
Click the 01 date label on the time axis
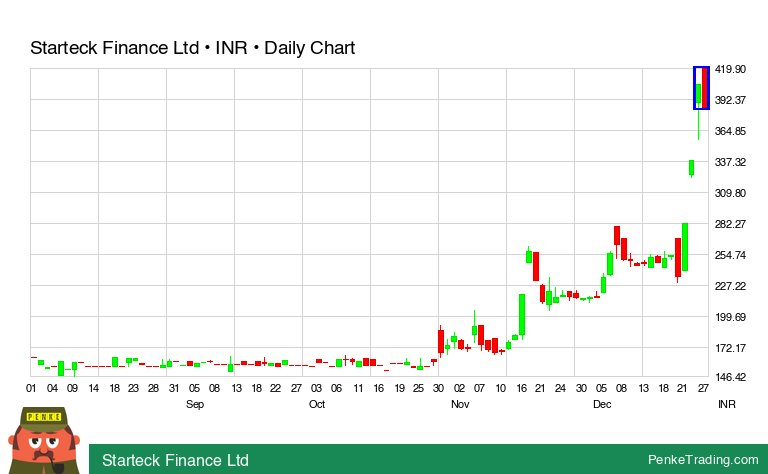click(x=31, y=388)
